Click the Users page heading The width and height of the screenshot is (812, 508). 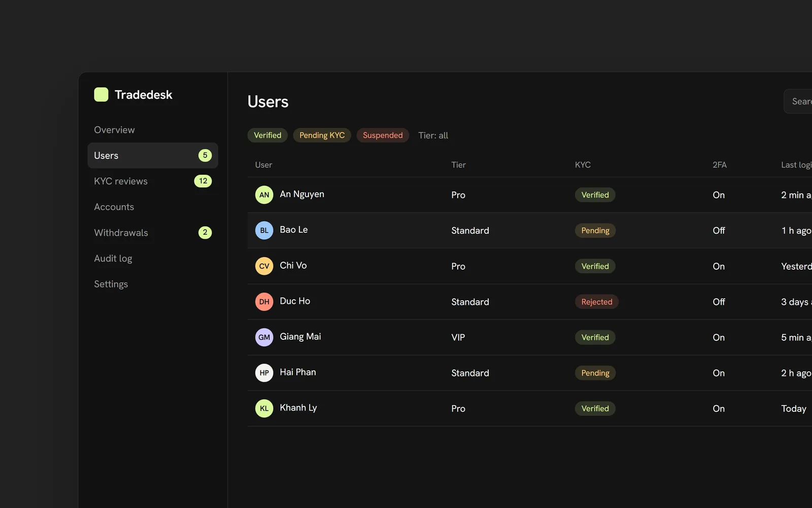point(268,102)
